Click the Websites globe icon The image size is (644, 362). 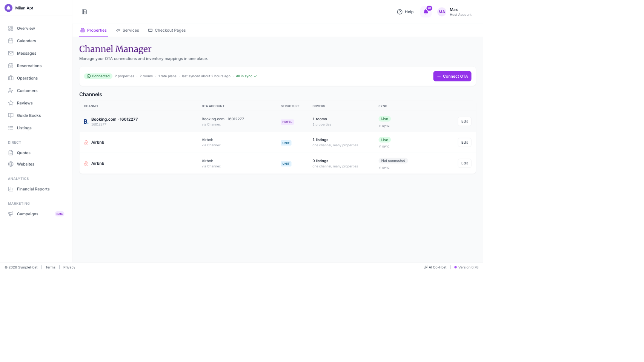(11, 164)
